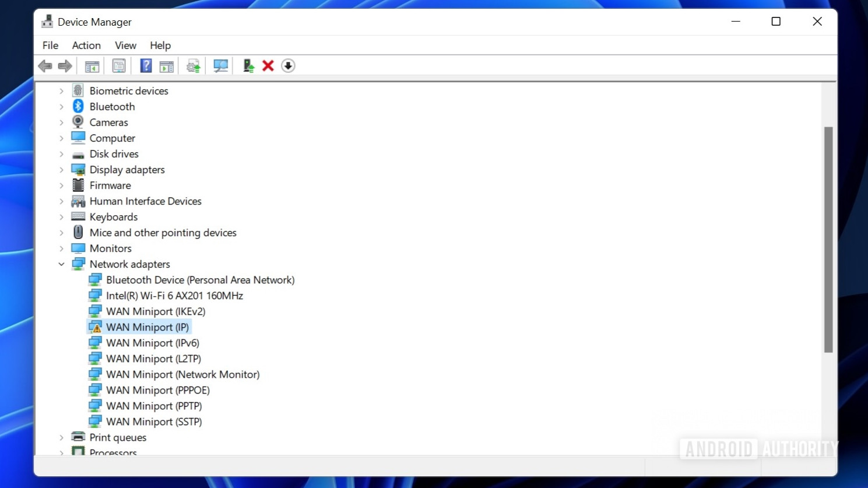Image resolution: width=868 pixels, height=488 pixels.
Task: Click the Disable device down-arrow icon
Action: click(288, 65)
